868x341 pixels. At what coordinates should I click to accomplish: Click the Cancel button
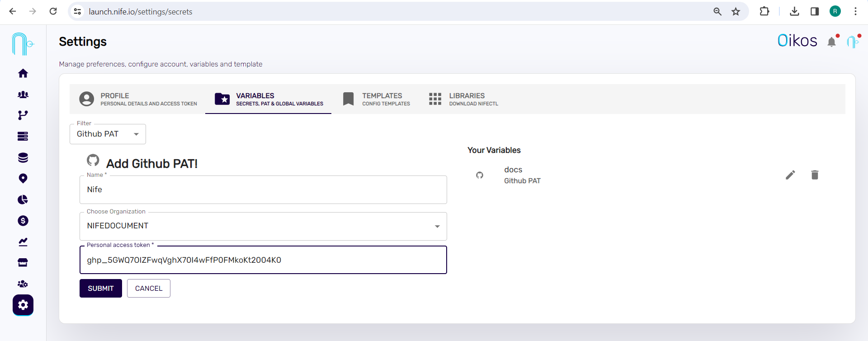148,289
